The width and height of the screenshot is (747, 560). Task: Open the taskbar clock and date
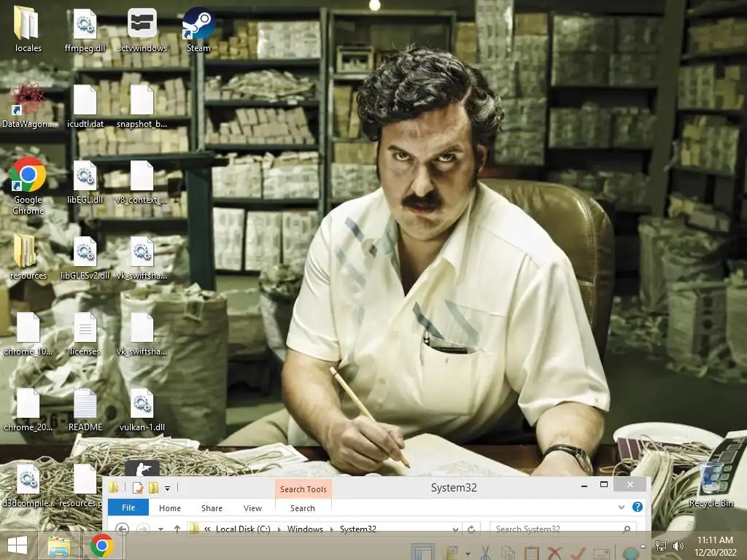(x=715, y=545)
